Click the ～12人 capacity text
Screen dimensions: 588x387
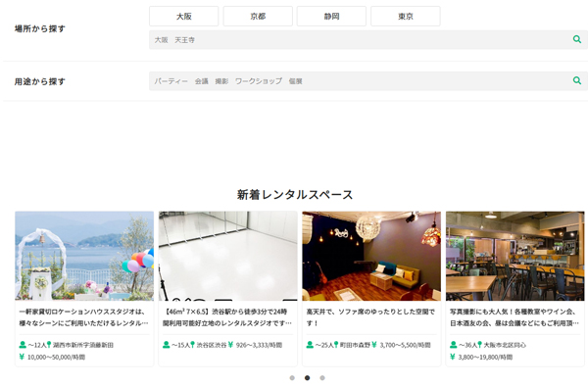(37, 345)
